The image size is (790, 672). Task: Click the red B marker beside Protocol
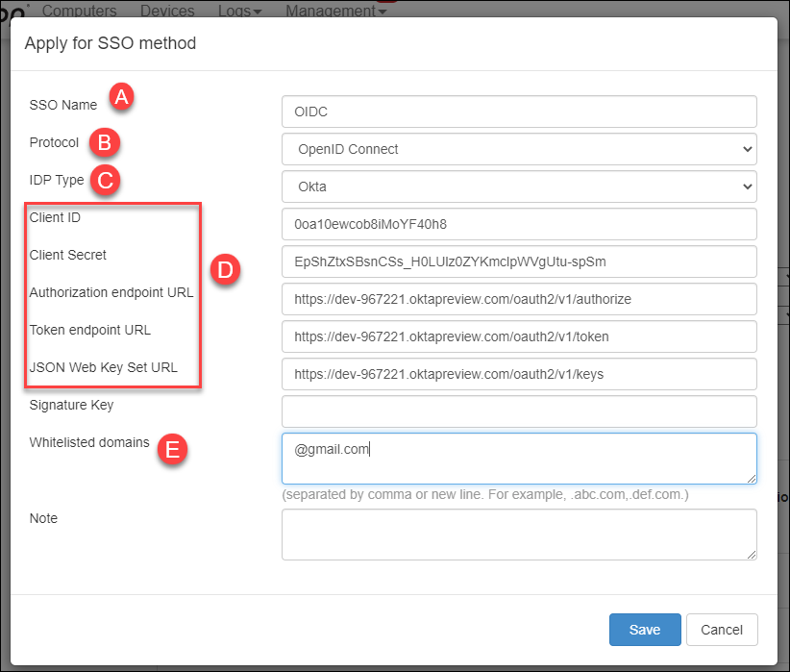click(x=105, y=142)
